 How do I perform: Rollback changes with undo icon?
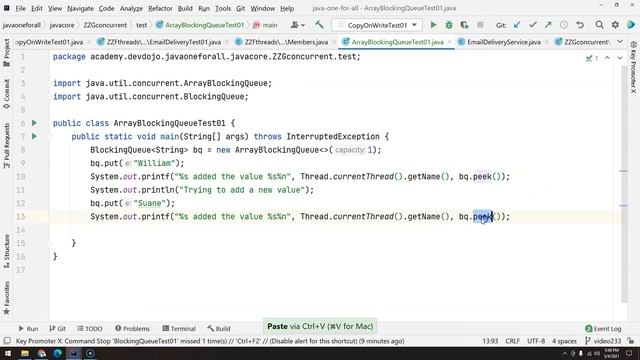(580, 25)
